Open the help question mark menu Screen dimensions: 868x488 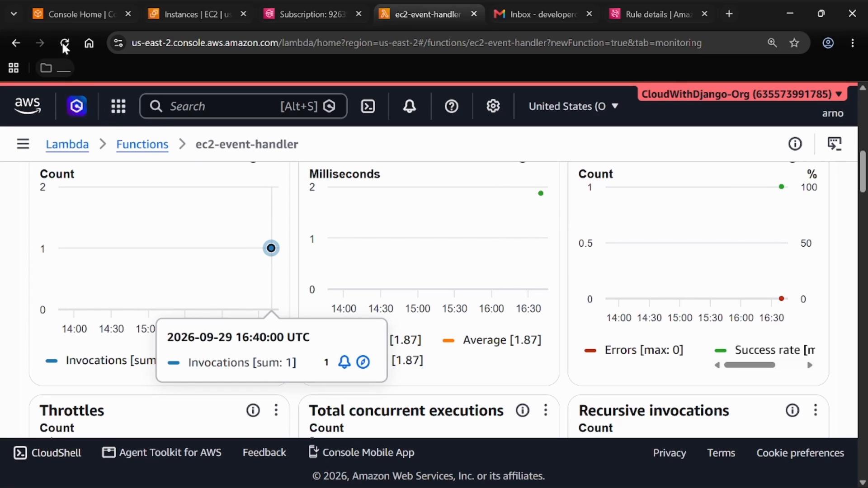coord(452,106)
